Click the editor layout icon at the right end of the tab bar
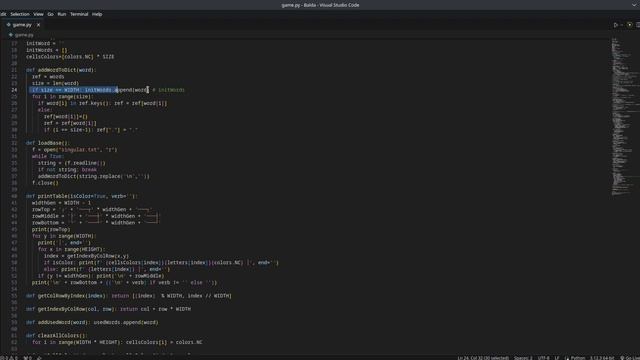The image size is (640, 360). click(x=638, y=25)
